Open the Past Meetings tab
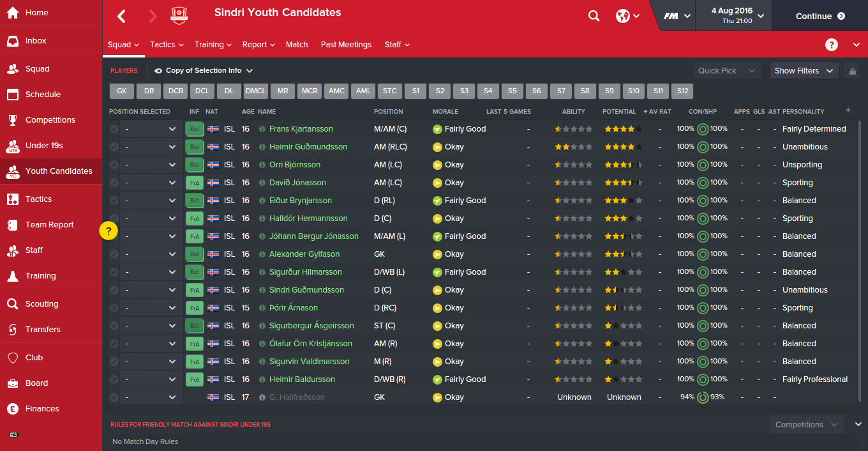 pyautogui.click(x=346, y=45)
